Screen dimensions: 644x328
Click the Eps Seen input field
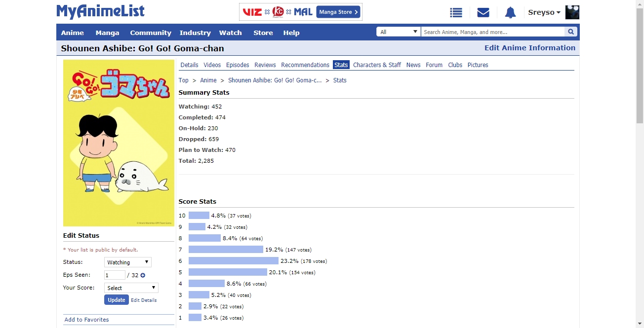tap(115, 275)
